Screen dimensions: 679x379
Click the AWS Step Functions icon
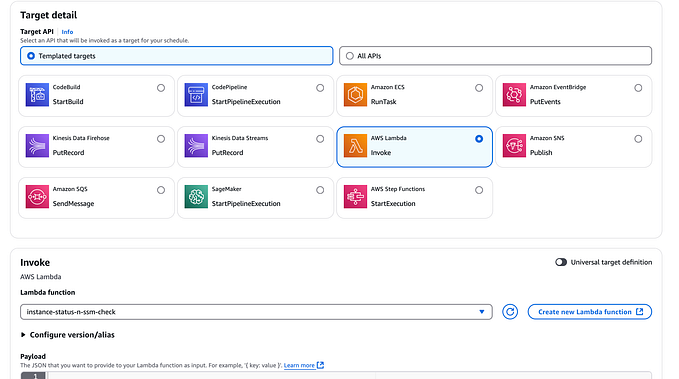pos(355,197)
